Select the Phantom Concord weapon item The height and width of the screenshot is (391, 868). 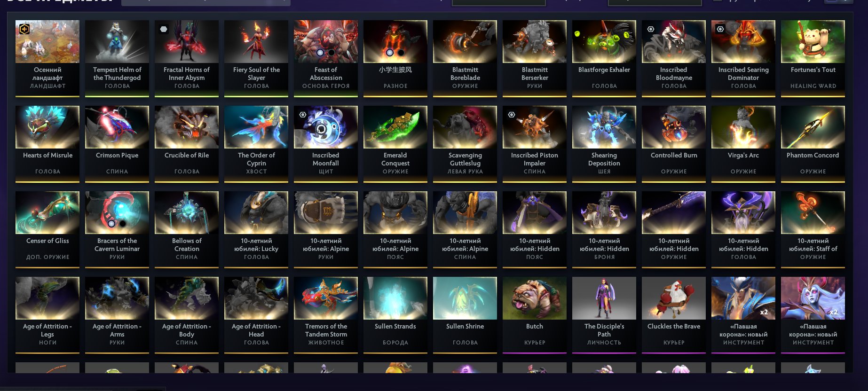pyautogui.click(x=813, y=144)
